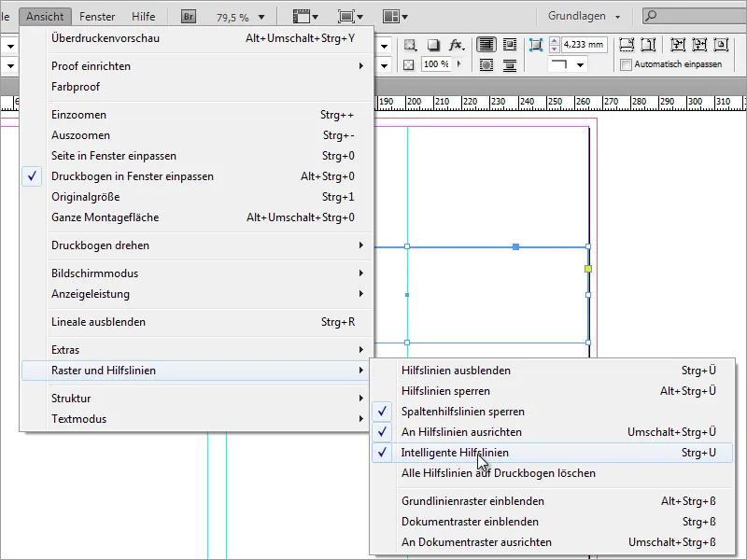
Task: Select Raster und Hilfslinien entry
Action: [197, 370]
